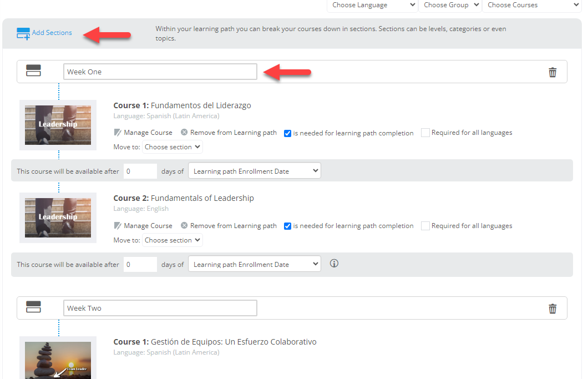Screen dimensions: 588x379
Task: Click the Leadership course thumbnail for Course 1
Action: [58, 125]
